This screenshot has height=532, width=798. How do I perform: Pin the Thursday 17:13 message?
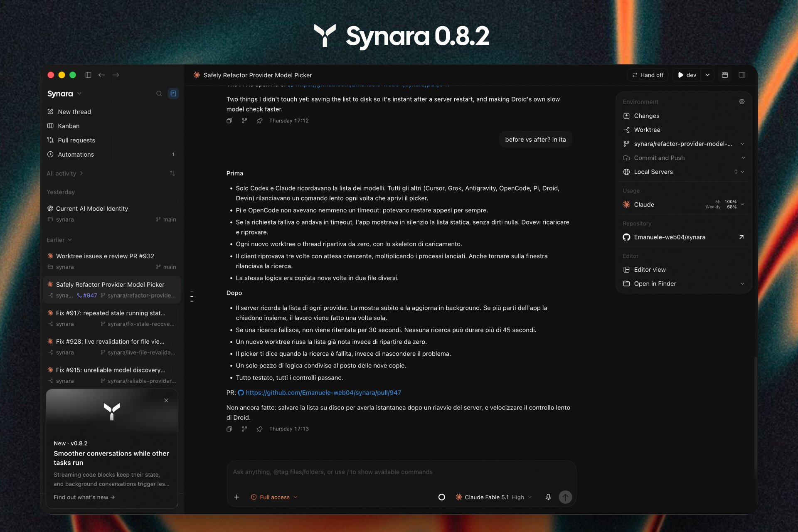[259, 429]
